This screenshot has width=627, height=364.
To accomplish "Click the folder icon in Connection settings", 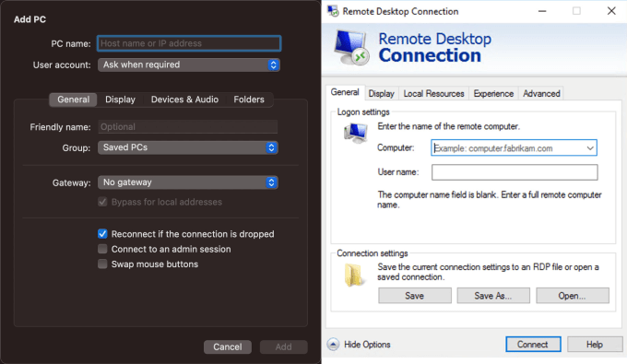I will tap(354, 275).
